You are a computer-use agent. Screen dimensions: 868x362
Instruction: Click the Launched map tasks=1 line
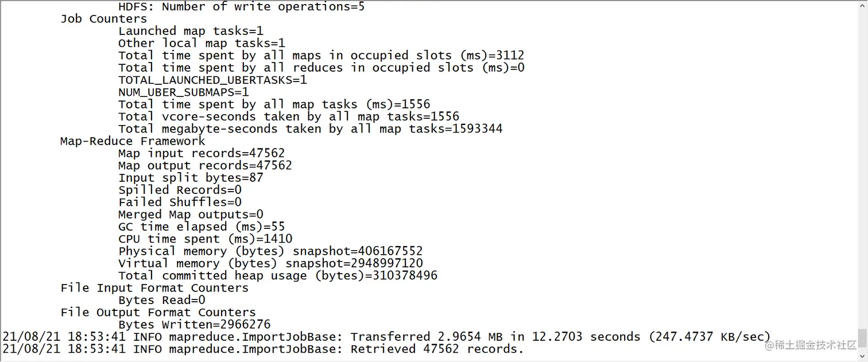(191, 31)
